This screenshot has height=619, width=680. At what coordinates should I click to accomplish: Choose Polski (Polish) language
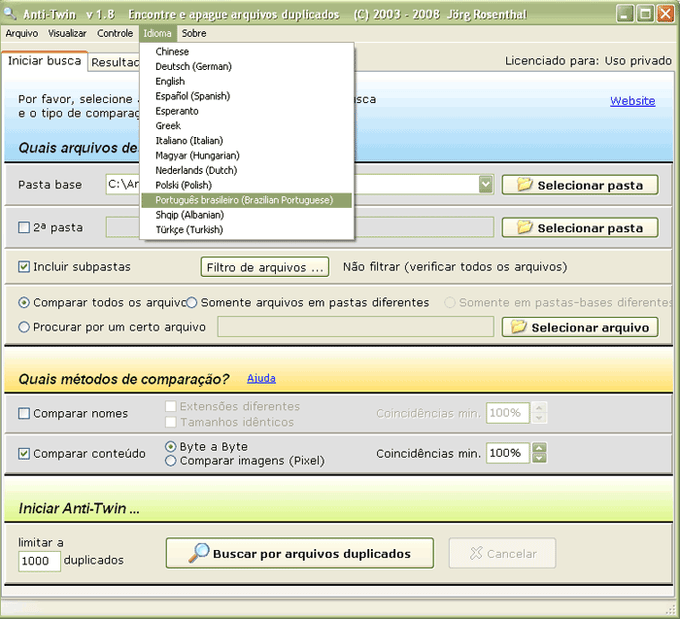[x=246, y=185]
